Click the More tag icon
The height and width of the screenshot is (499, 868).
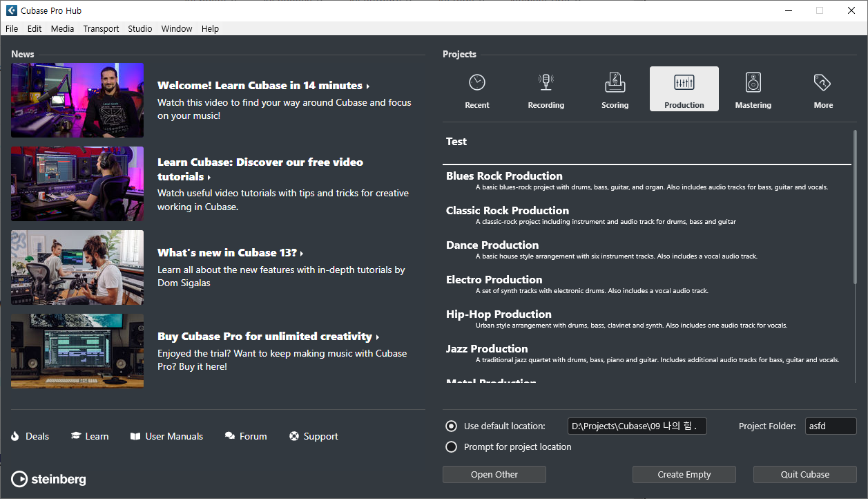click(822, 82)
